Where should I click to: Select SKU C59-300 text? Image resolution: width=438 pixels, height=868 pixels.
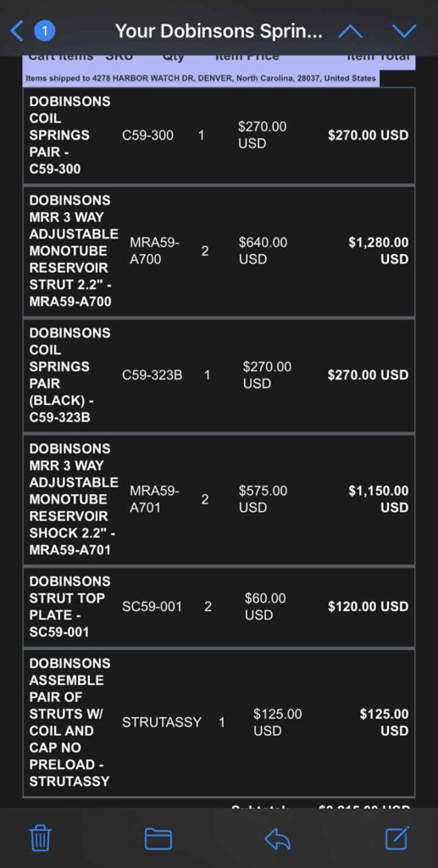tap(147, 135)
